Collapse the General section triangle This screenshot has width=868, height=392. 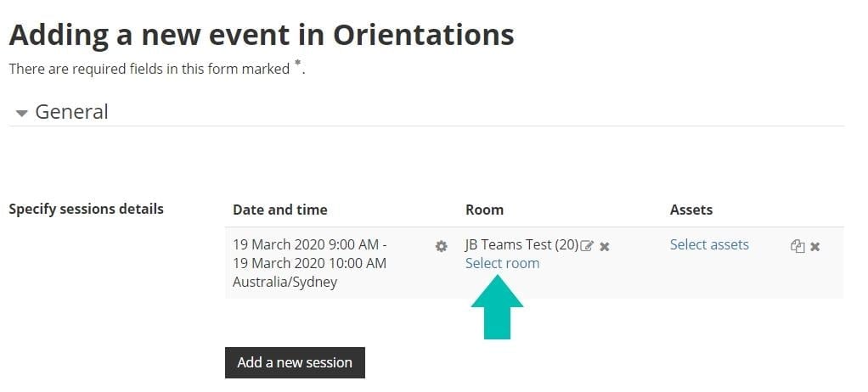pyautogui.click(x=22, y=113)
